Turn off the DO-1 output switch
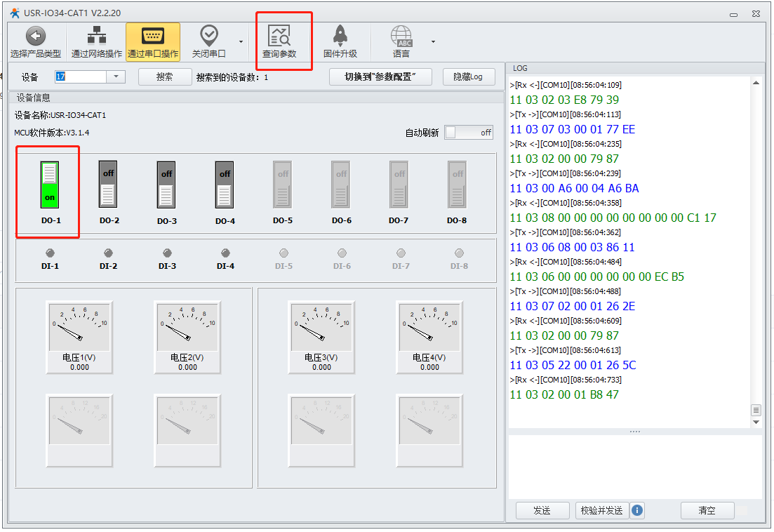 (50, 184)
